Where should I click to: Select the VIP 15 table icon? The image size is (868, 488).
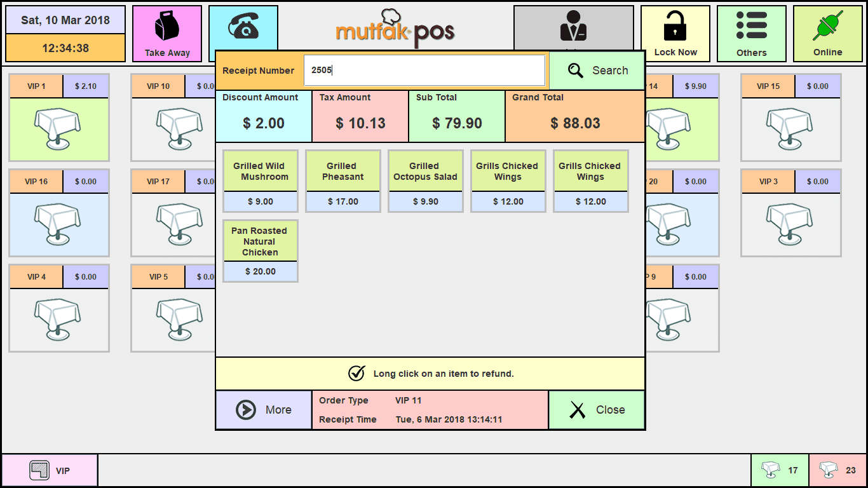coord(790,129)
